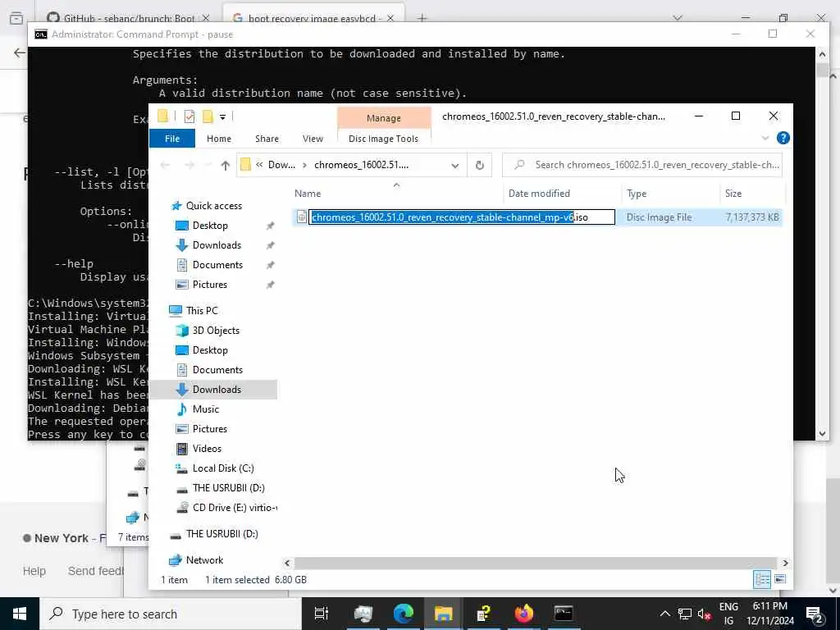The width and height of the screenshot is (840, 630).
Task: Switch to the Home ribbon tab
Action: (218, 138)
